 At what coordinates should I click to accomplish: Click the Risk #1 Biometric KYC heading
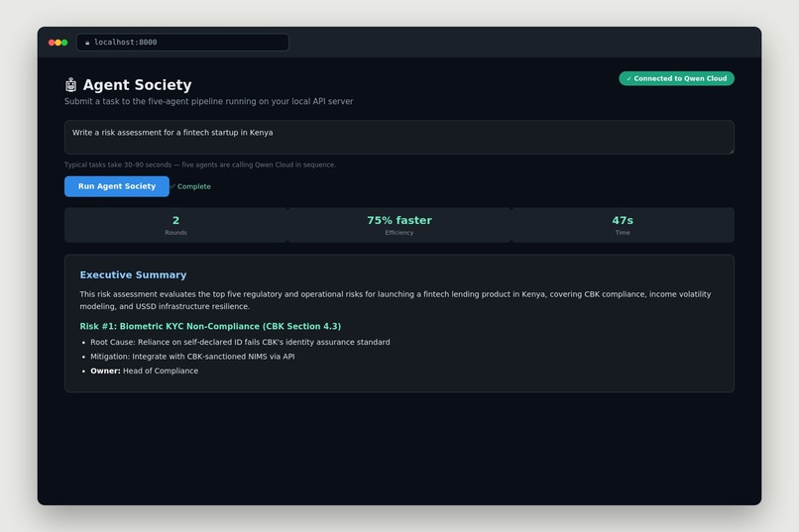coord(210,326)
